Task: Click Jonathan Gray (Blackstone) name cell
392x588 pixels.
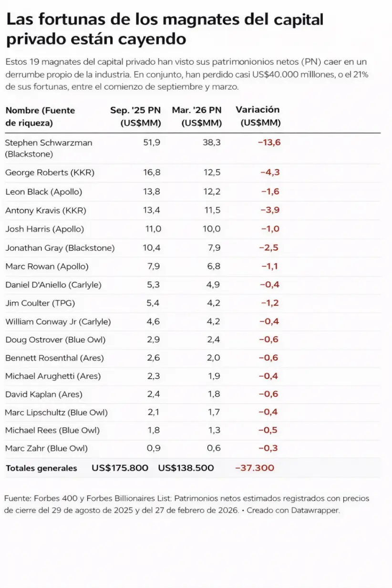Action: click(x=60, y=248)
